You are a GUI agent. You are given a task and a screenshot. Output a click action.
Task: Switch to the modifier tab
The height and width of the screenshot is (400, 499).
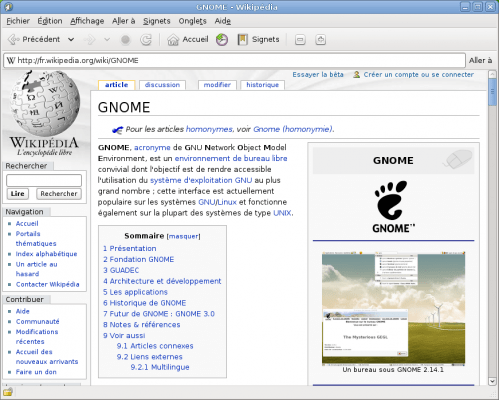(217, 85)
